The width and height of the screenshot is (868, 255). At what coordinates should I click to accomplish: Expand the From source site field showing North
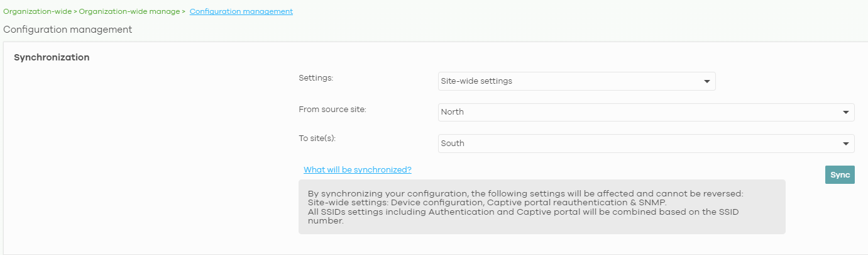646,112
